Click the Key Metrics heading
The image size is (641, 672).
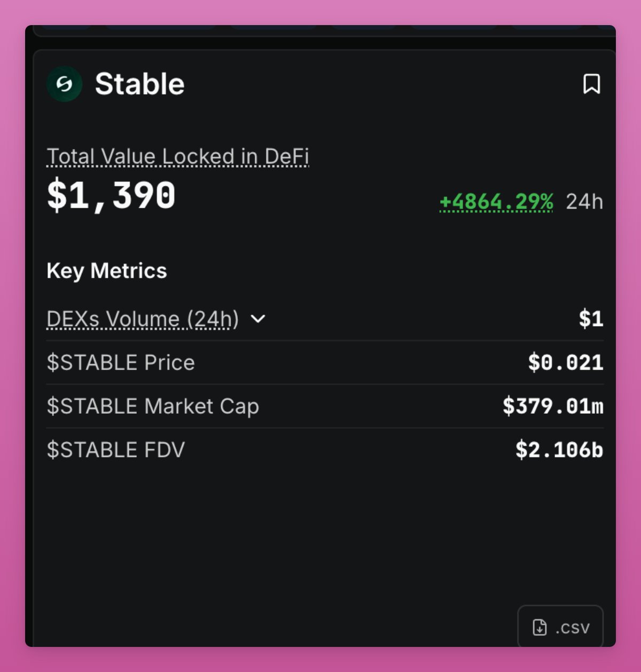[107, 271]
